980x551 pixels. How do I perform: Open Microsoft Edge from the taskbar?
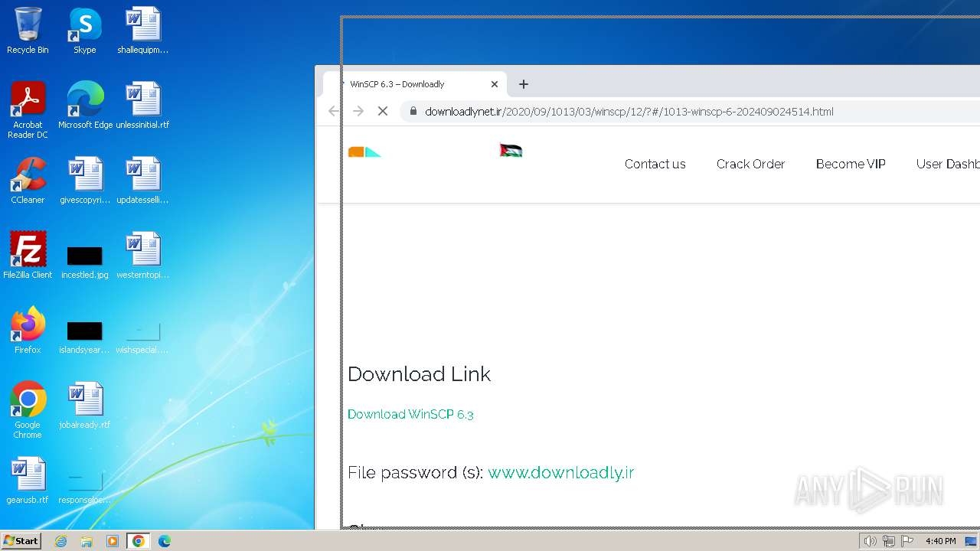(x=164, y=541)
